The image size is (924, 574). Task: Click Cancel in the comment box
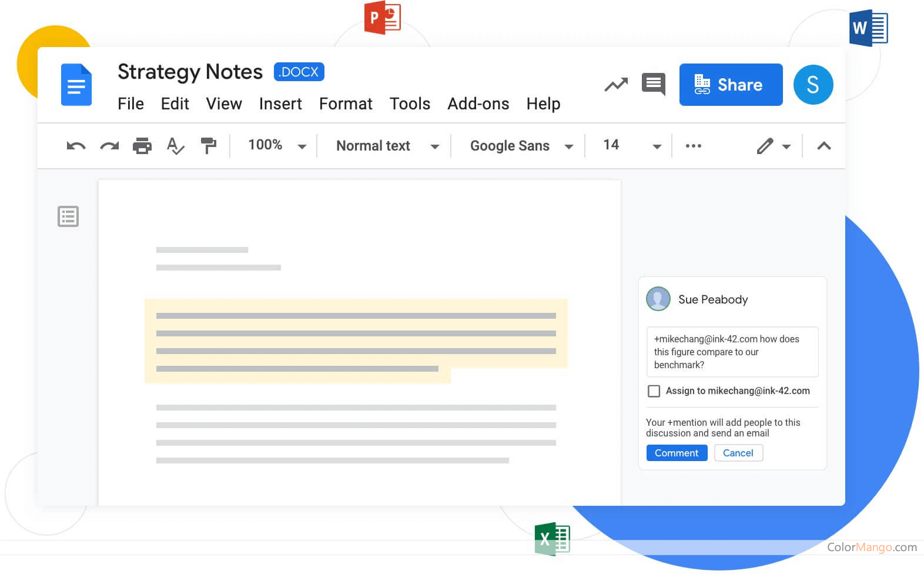(x=738, y=453)
